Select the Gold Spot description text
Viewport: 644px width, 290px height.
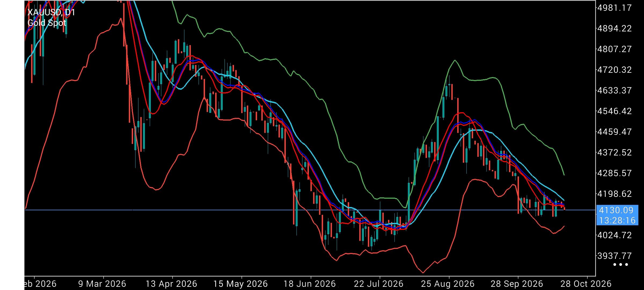[x=47, y=23]
